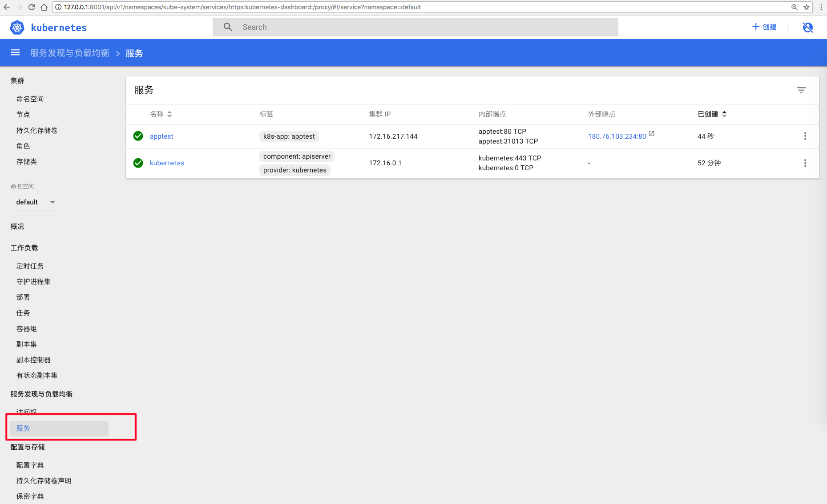Image resolution: width=827 pixels, height=504 pixels.
Task: Select 角色 in the sidebar
Action: (x=23, y=146)
